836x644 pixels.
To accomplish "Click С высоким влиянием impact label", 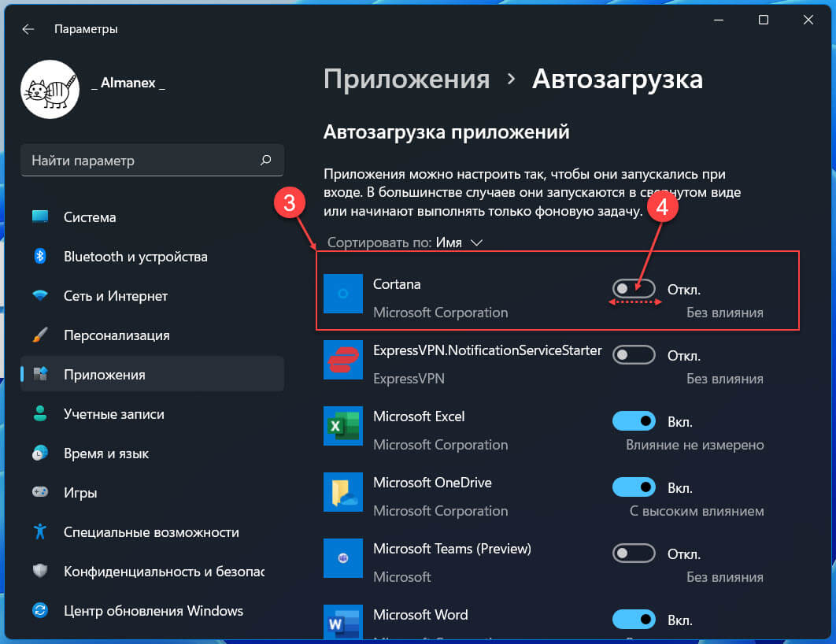I will click(697, 511).
